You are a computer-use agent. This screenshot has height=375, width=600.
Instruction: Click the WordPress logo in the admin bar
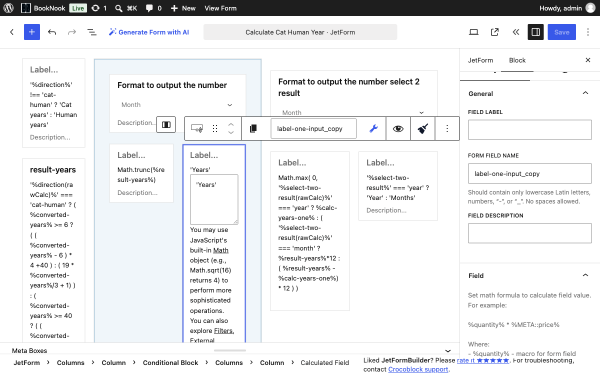(8, 8)
